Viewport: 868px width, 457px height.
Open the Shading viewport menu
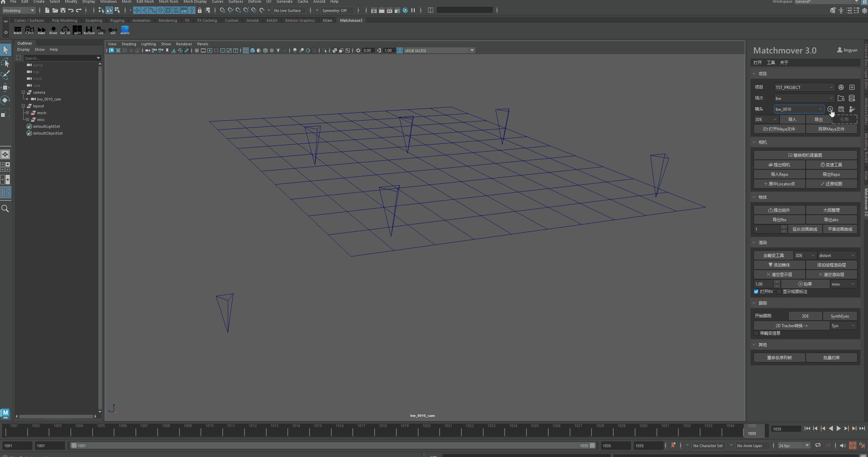(129, 44)
